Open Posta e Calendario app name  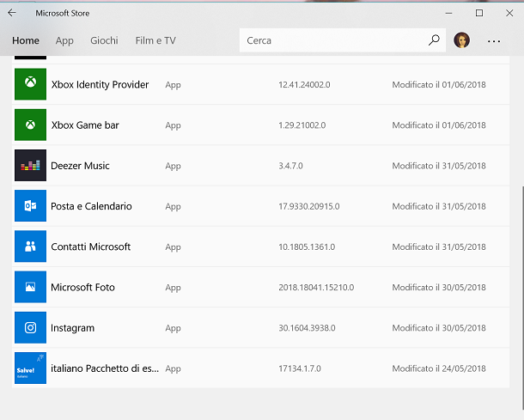coord(91,206)
